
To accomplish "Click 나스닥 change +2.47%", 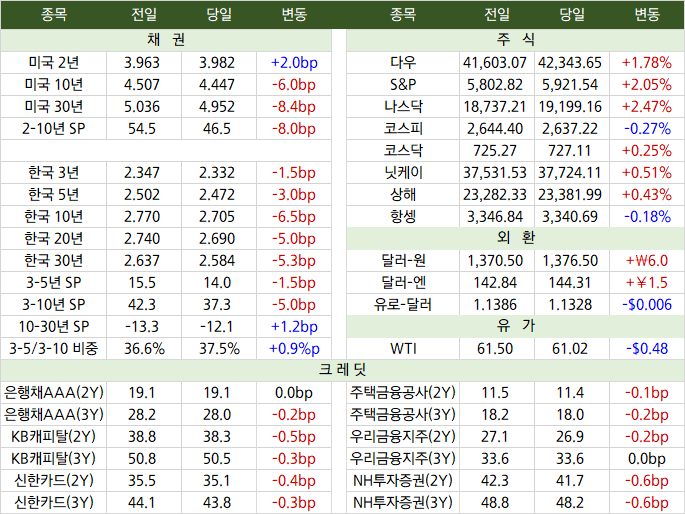I will [x=647, y=107].
